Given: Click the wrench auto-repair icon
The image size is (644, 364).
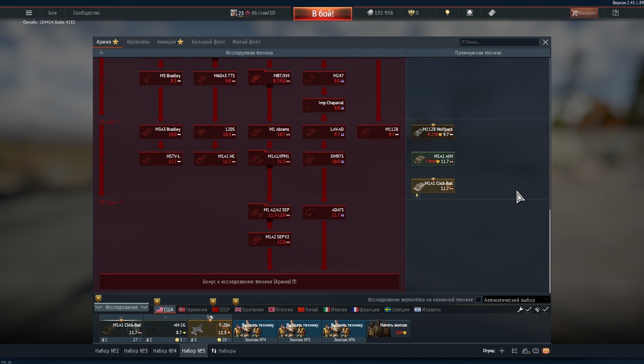Looking at the screenshot, I should [520, 309].
